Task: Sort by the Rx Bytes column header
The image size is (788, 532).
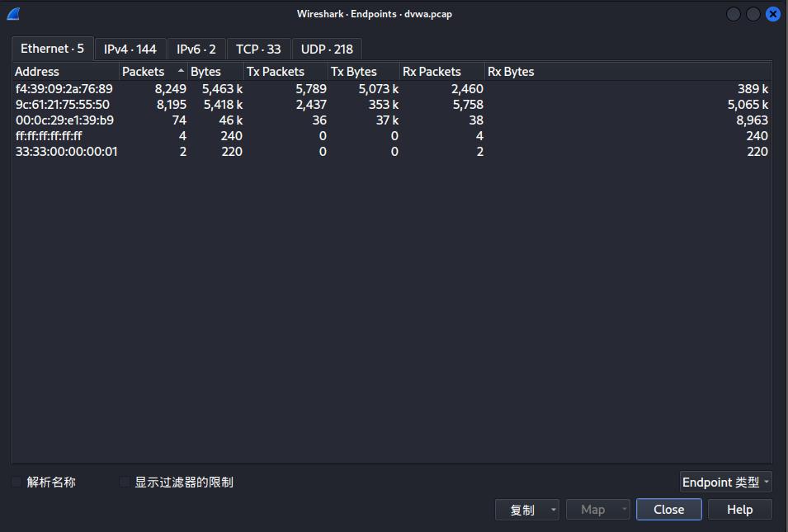Action: 628,71
